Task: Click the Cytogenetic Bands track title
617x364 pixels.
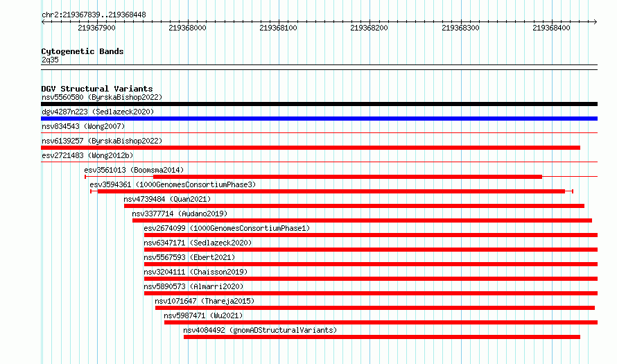Action: [82, 51]
